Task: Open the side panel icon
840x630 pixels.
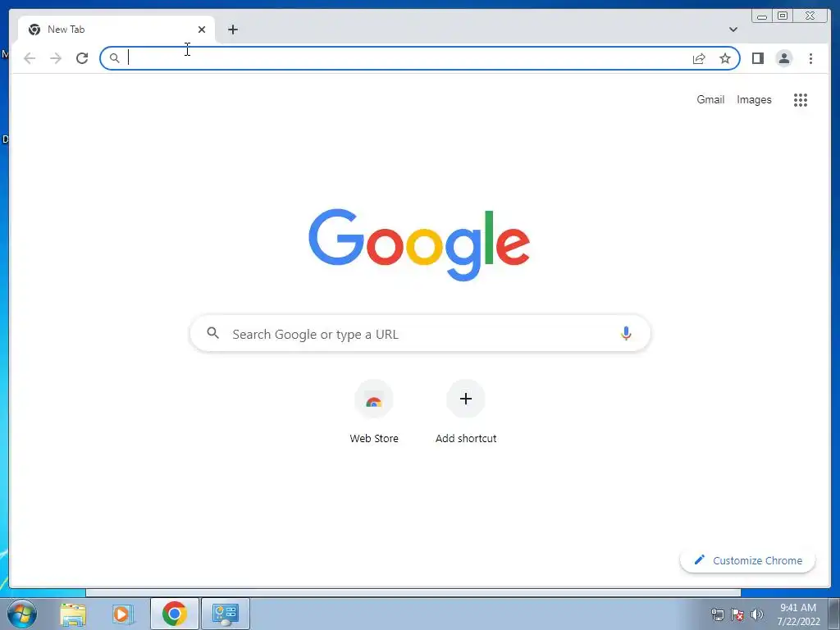Action: click(757, 58)
